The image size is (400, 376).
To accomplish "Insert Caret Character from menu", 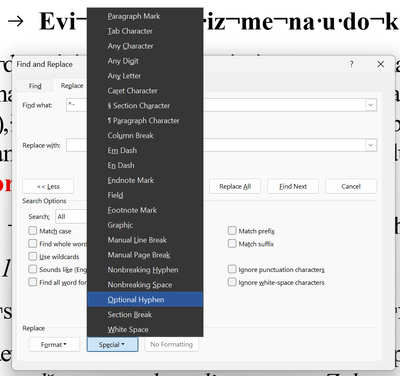I will click(x=145, y=91).
